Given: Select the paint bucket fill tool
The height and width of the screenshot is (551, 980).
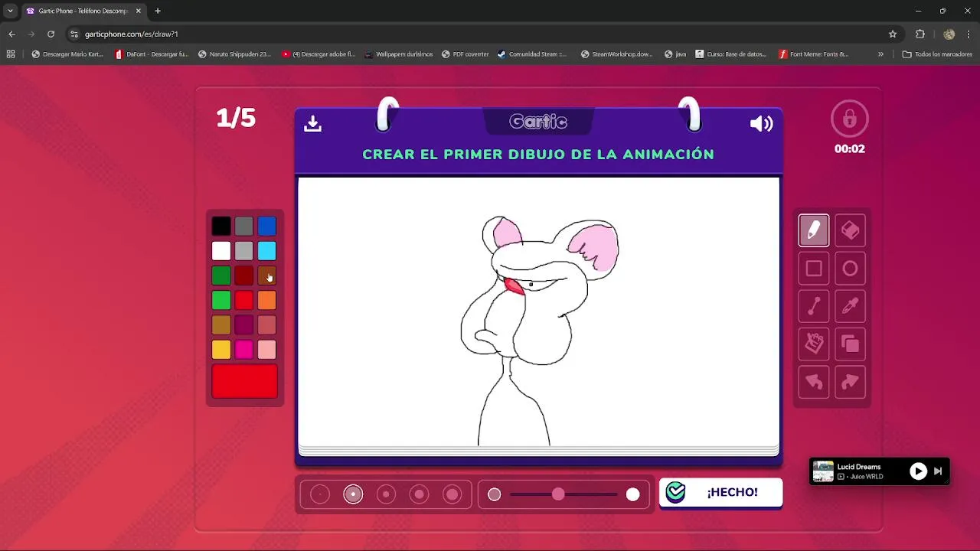Looking at the screenshot, I should (814, 344).
